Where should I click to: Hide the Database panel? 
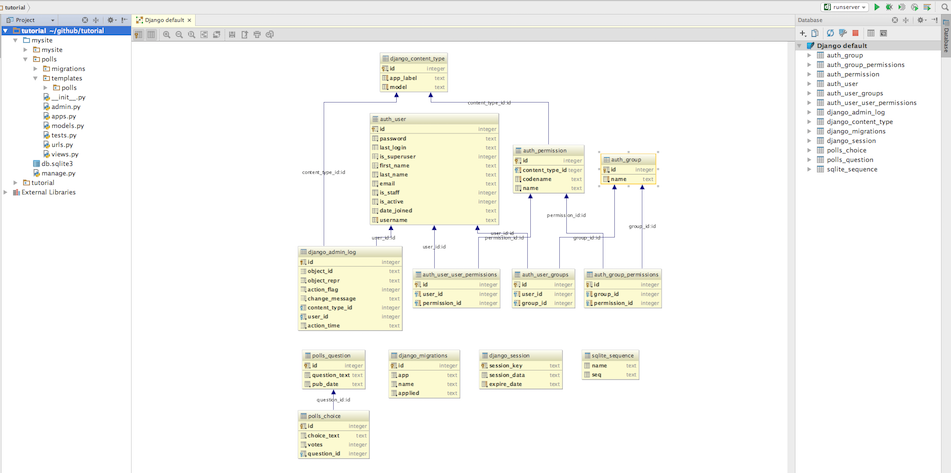(x=935, y=20)
